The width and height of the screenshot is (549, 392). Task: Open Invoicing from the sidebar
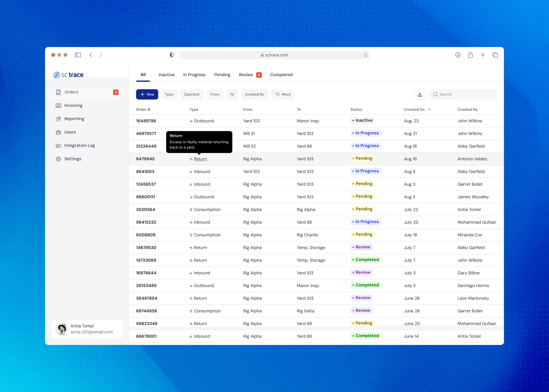click(x=73, y=105)
